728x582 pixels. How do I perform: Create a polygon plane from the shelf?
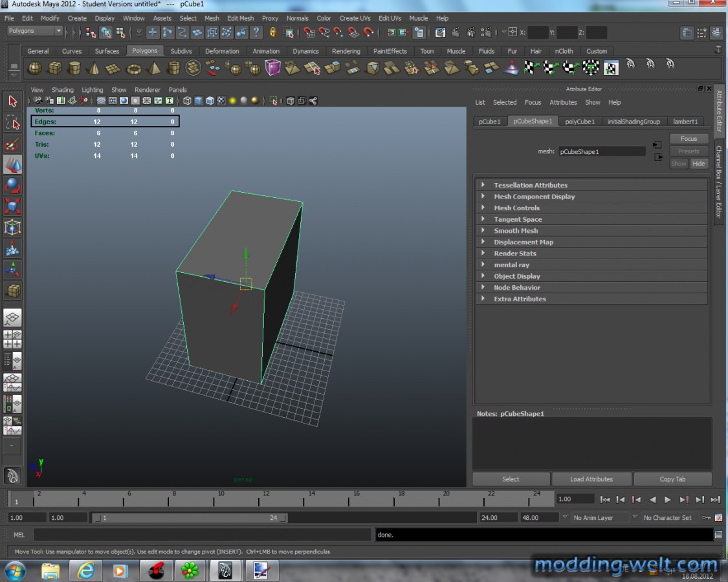pyautogui.click(x=113, y=69)
